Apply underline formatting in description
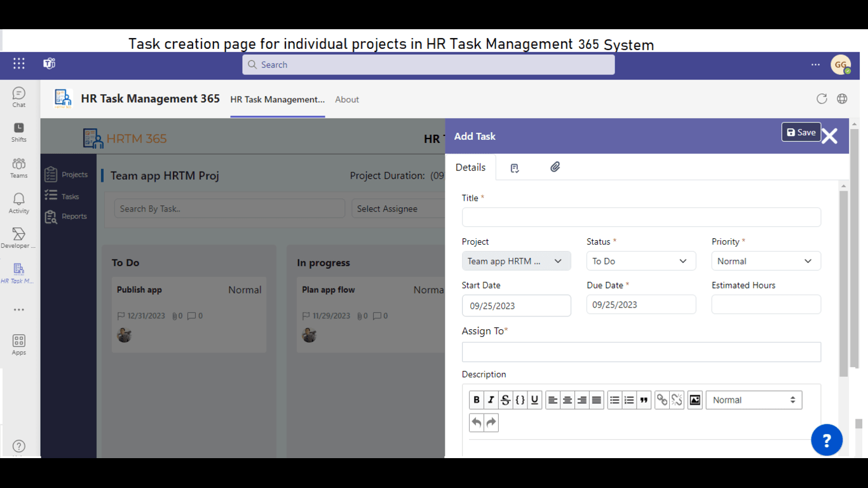The width and height of the screenshot is (868, 488). click(x=534, y=400)
